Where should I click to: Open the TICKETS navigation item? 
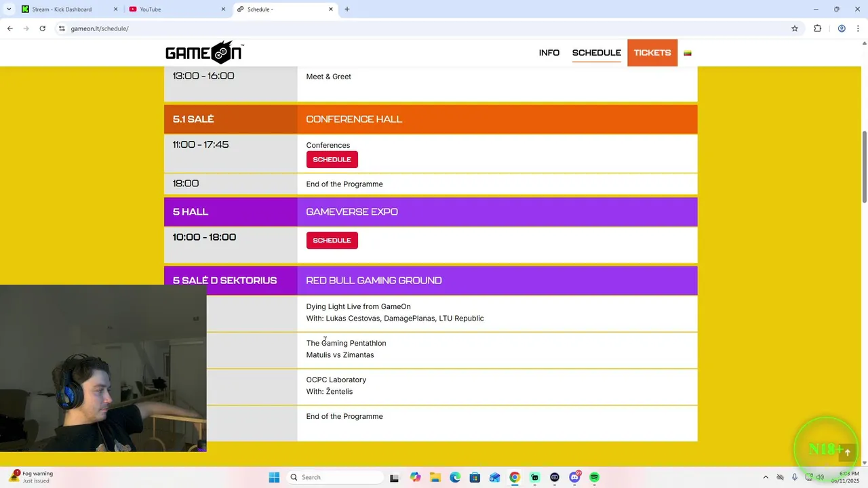click(x=652, y=53)
